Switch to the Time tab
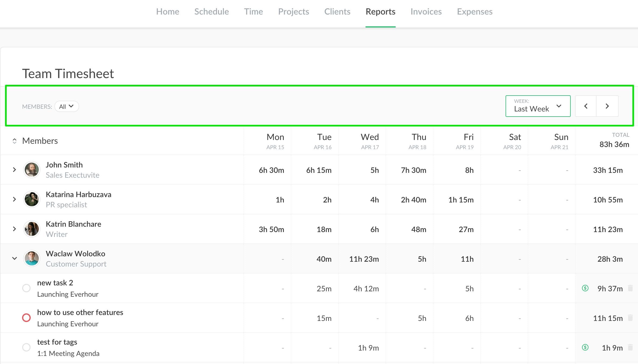The image size is (638, 364). (x=253, y=12)
